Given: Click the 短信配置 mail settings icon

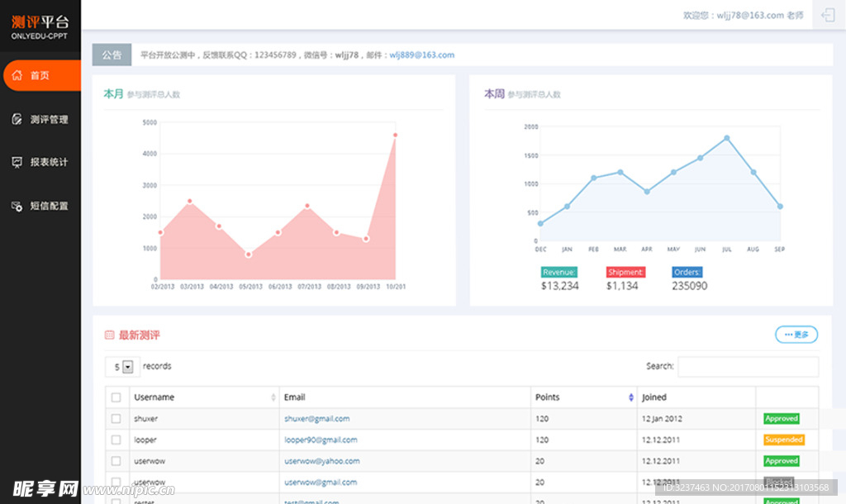Looking at the screenshot, I should pyautogui.click(x=17, y=206).
